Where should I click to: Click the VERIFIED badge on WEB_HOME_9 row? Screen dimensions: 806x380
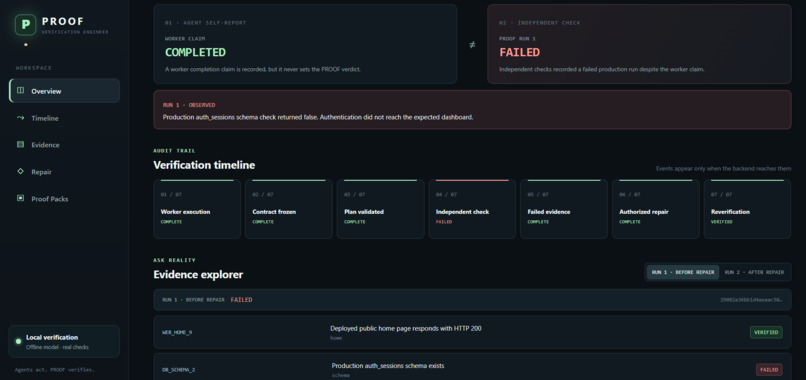pos(766,332)
